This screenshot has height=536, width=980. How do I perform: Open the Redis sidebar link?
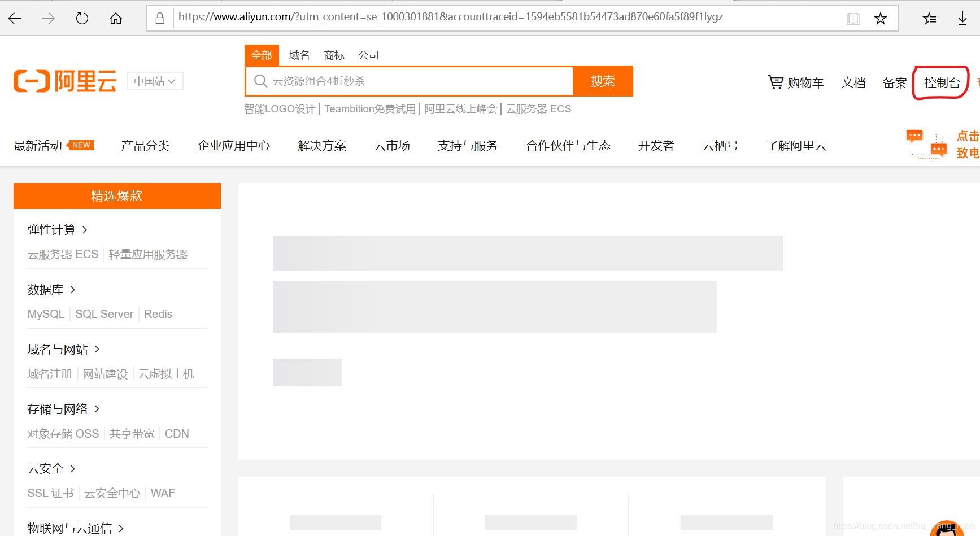(158, 314)
